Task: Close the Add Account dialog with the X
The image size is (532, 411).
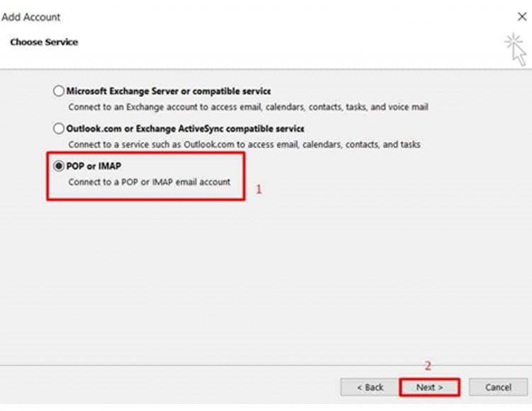Action: (522, 16)
